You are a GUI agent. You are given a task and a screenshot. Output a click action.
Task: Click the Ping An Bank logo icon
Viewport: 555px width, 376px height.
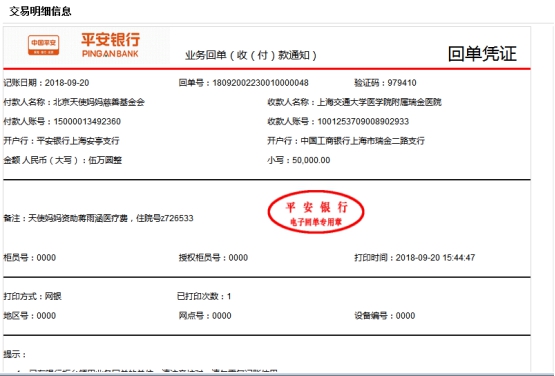point(44,45)
